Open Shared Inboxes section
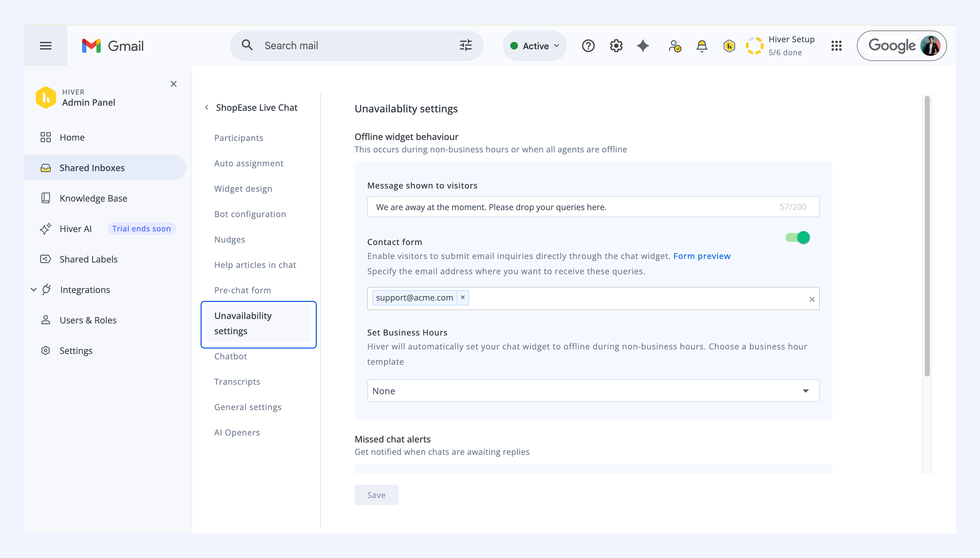This screenshot has width=980, height=558. coord(105,168)
